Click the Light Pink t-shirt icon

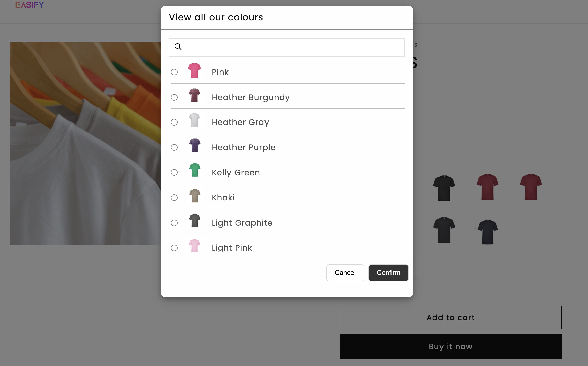click(x=195, y=246)
